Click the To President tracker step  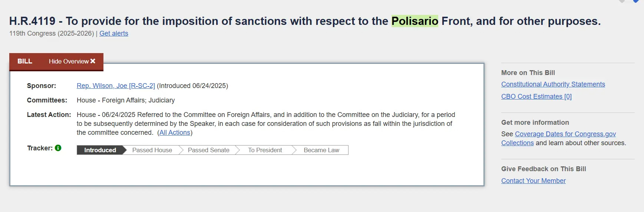click(265, 150)
